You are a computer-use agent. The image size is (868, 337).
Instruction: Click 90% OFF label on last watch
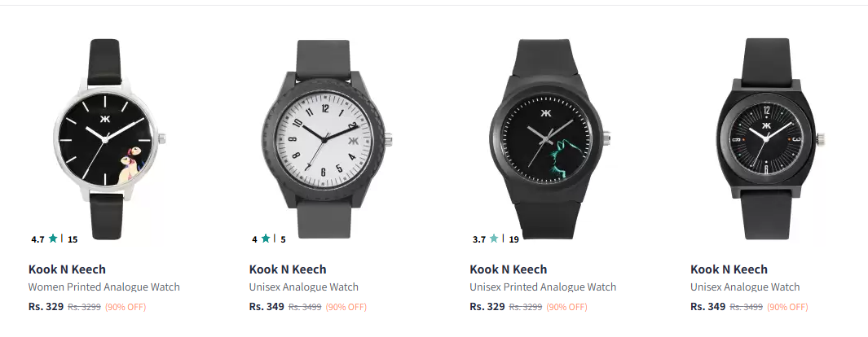[787, 307]
